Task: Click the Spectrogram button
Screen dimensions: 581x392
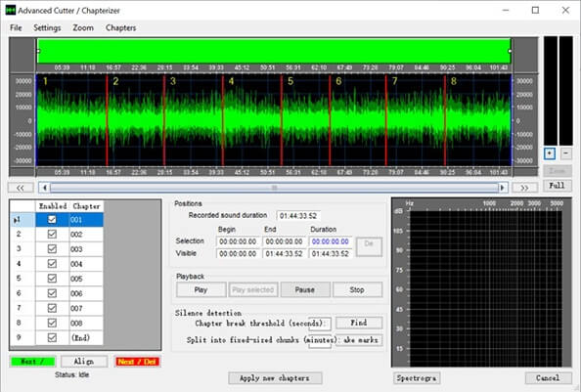Action: click(417, 378)
